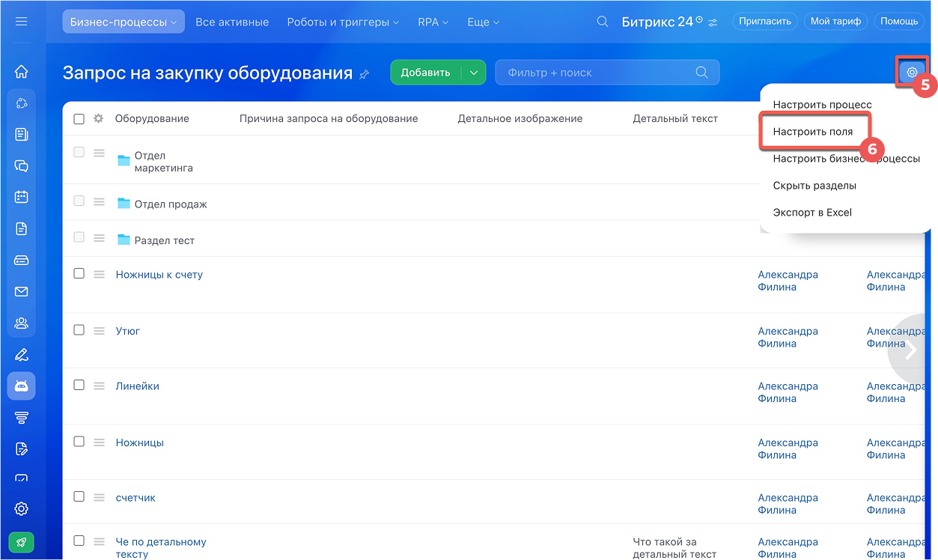Open row menu for Ножницы к счету
This screenshot has width=938, height=560.
coord(99,275)
